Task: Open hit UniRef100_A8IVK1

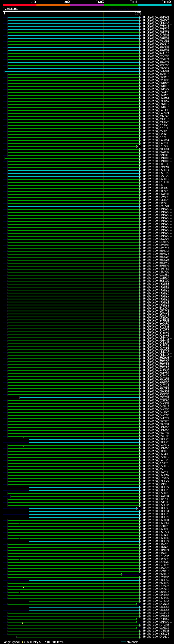Action: [x=156, y=18]
